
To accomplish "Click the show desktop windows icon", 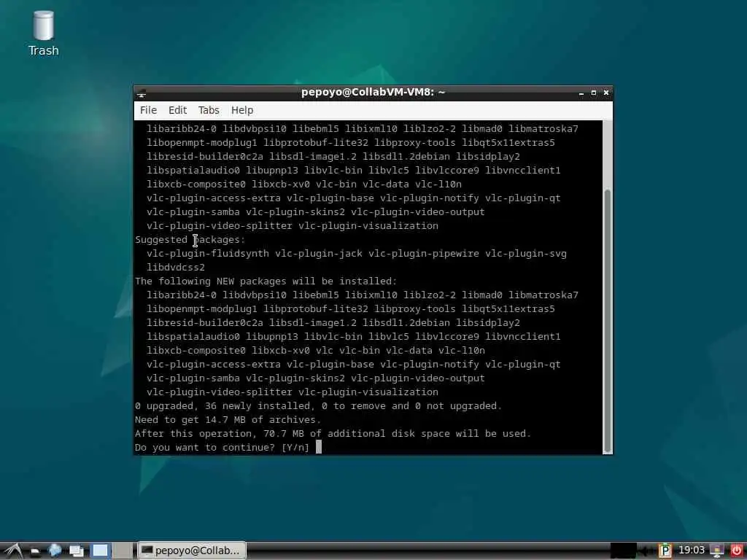I will [x=76, y=551].
